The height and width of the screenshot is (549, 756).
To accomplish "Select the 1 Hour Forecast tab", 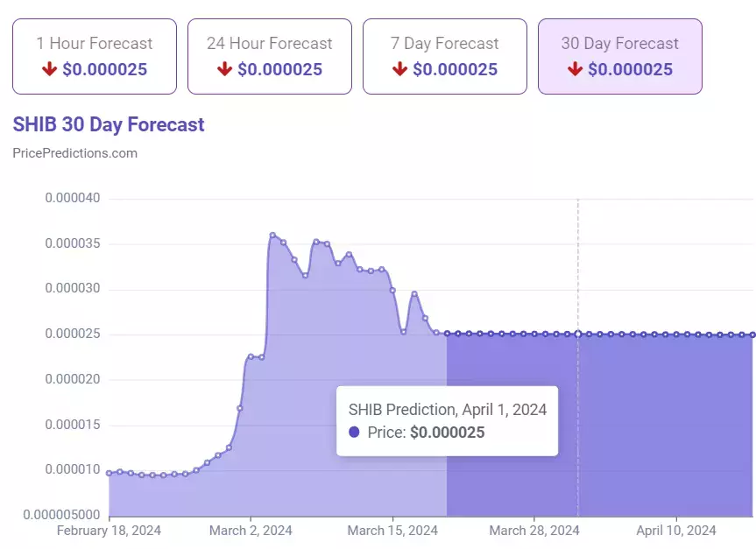I will click(x=95, y=56).
